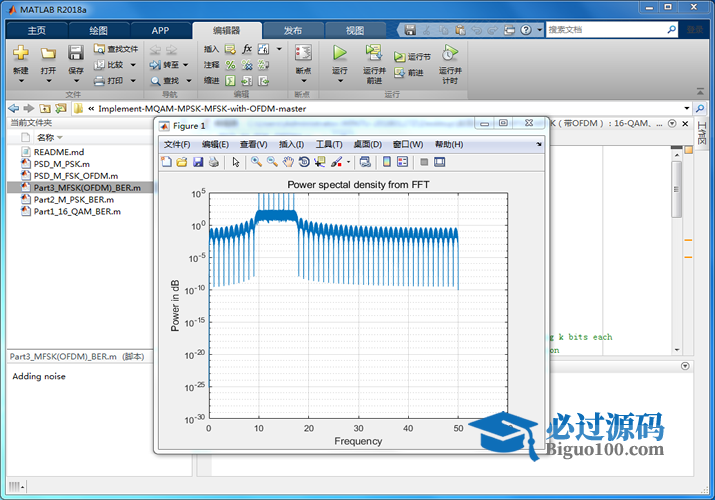
Task: Toggle the Breakpoints (断点) button
Action: point(303,58)
